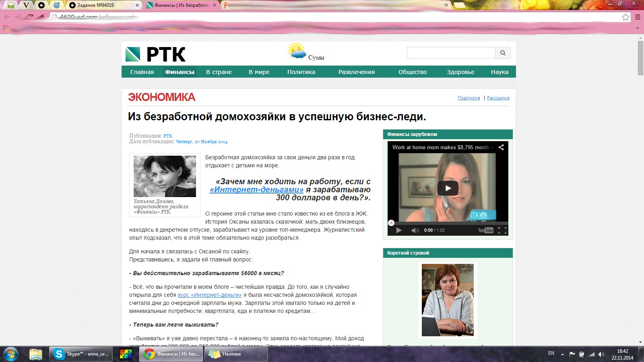This screenshot has width=644, height=362.
Task: Click the PTK site logo
Action: pyautogui.click(x=155, y=54)
